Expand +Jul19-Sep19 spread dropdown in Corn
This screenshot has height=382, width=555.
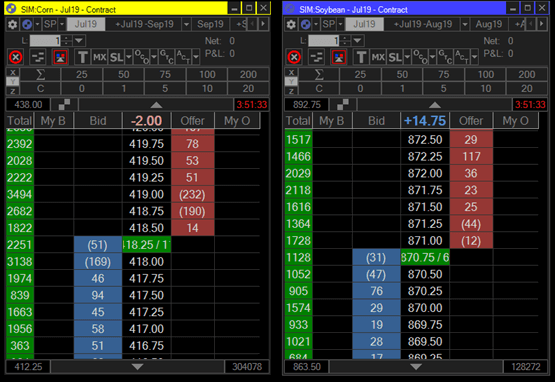tap(186, 24)
